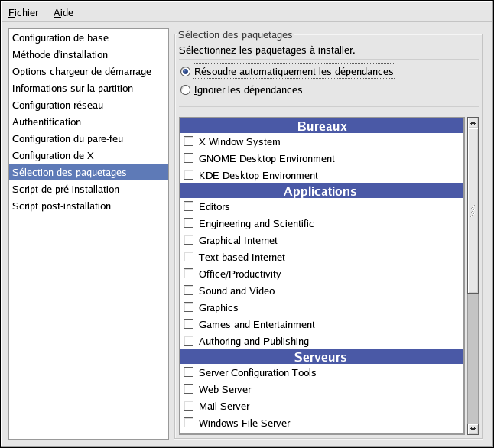Click the package list scrollbar thumb
The width and height of the screenshot is (494, 448).
click(473, 210)
